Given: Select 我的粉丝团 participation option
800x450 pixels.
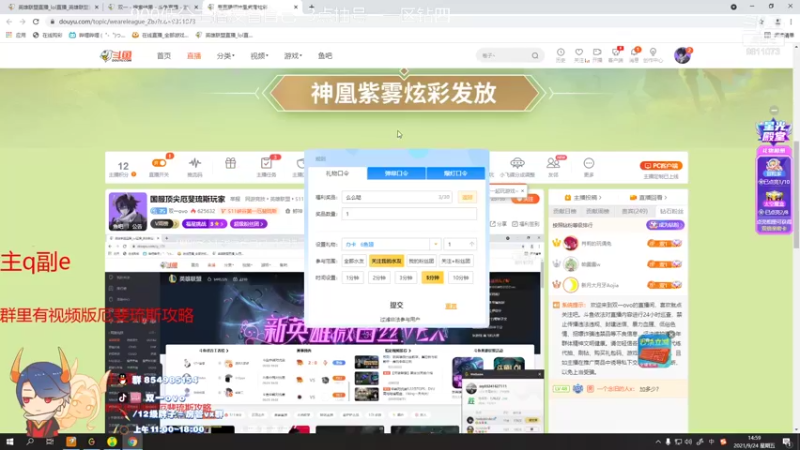Looking at the screenshot, I should coord(421,261).
